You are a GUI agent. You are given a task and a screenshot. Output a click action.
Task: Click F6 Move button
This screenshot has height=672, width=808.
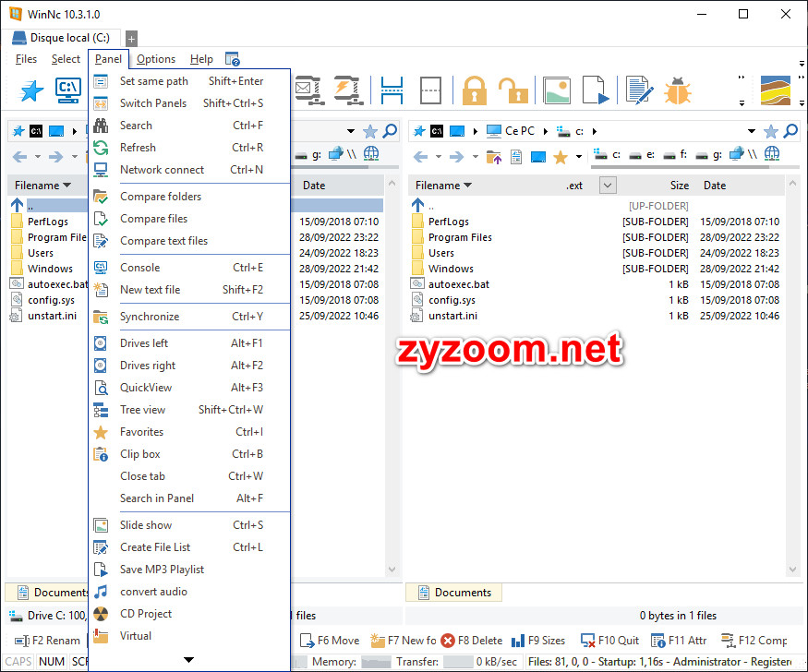[330, 640]
